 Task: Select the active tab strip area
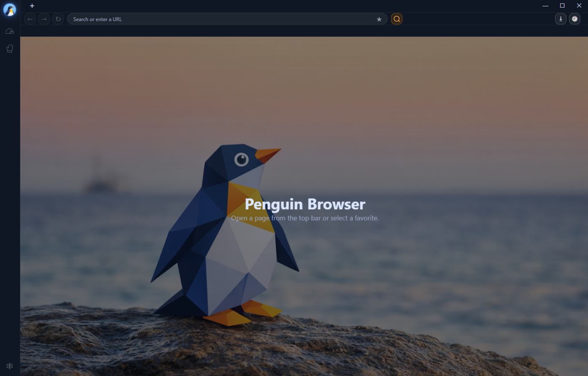pyautogui.click(x=169, y=5)
